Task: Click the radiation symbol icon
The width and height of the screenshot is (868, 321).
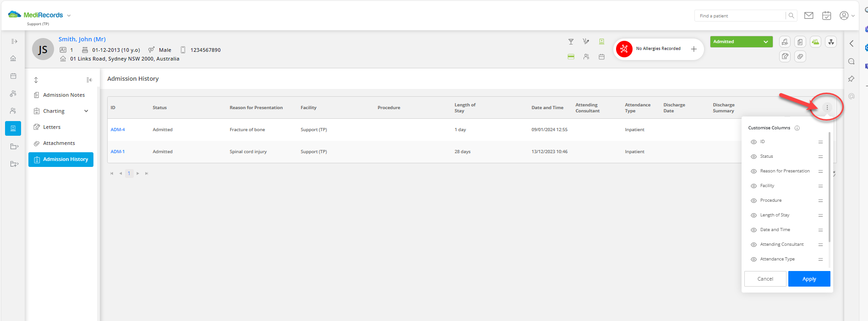Action: click(831, 42)
